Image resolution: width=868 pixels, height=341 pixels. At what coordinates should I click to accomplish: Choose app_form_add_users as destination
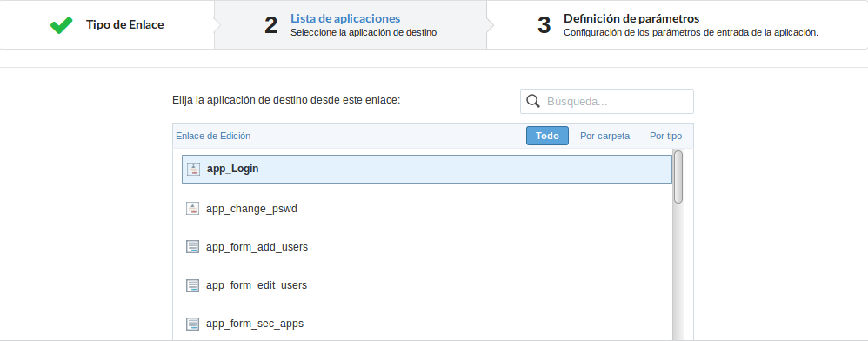click(x=257, y=247)
